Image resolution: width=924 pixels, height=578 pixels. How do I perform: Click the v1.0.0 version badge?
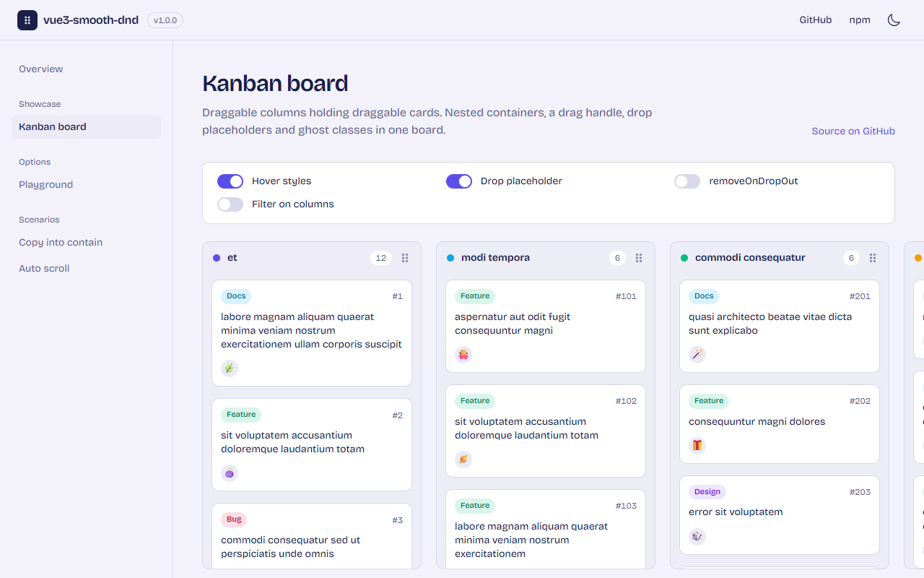[165, 20]
